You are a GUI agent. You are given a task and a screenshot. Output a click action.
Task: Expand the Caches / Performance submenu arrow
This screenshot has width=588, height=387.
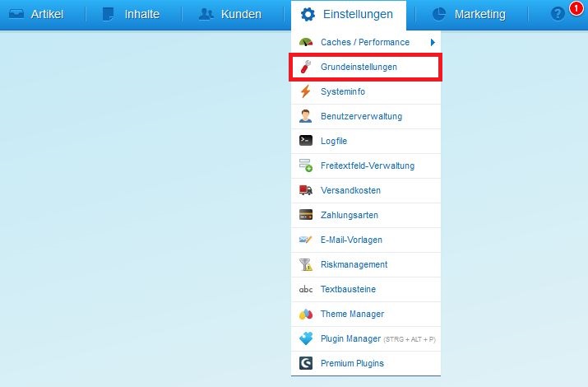point(433,42)
